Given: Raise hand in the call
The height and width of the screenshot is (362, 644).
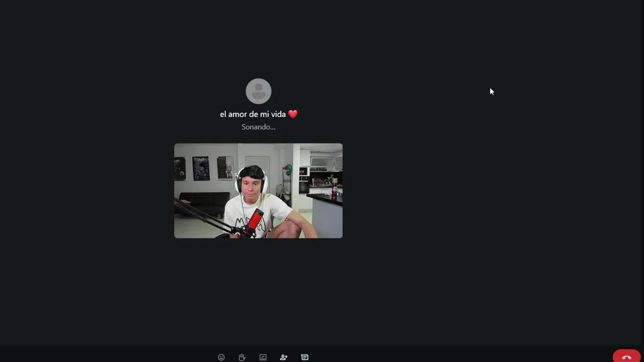Looking at the screenshot, I should (242, 357).
